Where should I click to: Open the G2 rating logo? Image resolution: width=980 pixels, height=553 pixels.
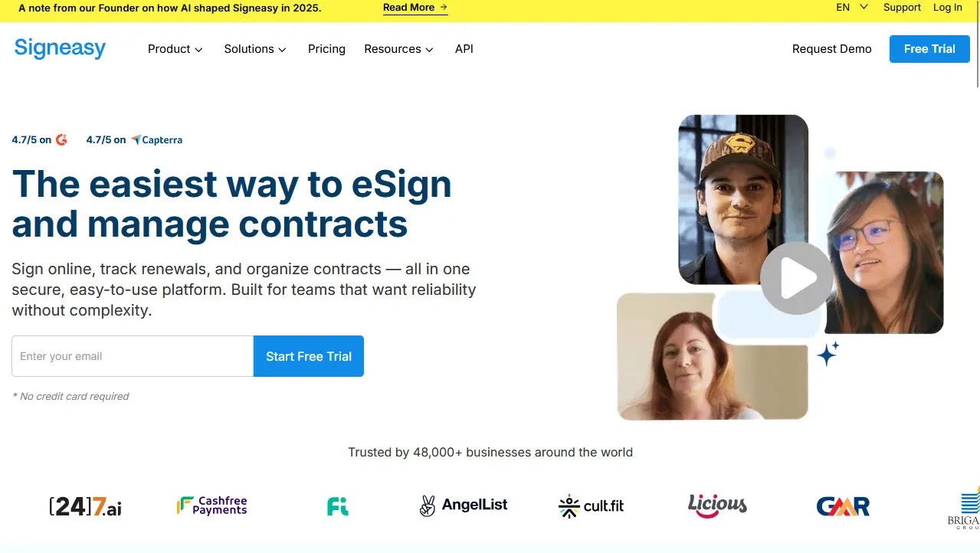(61, 139)
